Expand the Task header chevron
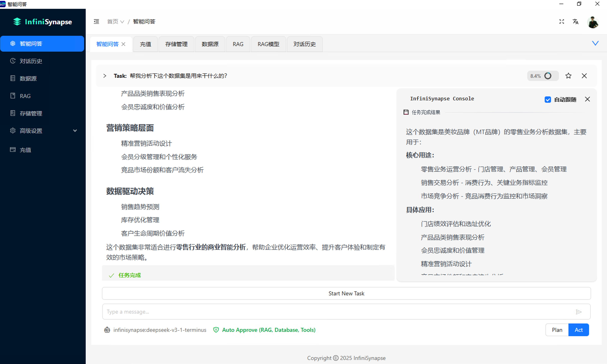The height and width of the screenshot is (364, 607). (x=105, y=76)
